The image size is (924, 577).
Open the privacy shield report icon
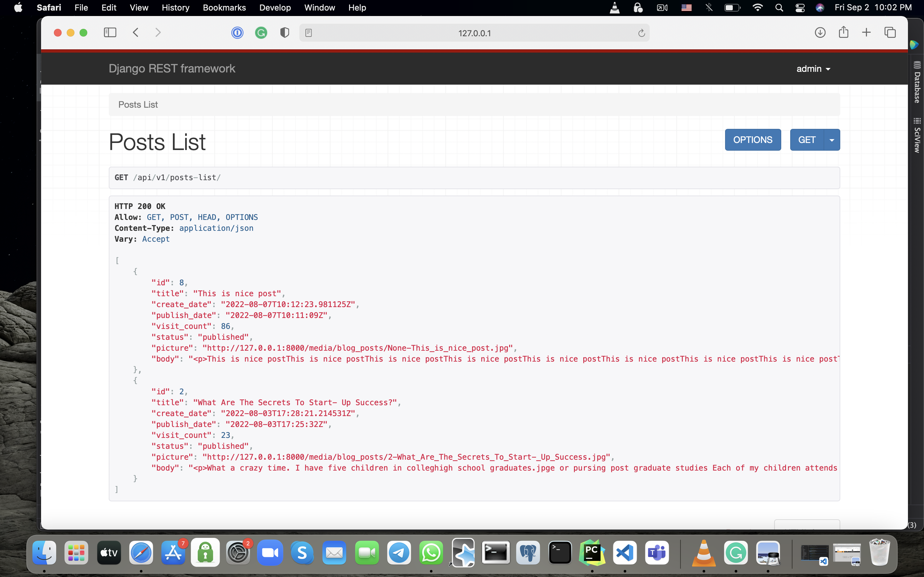285,33
